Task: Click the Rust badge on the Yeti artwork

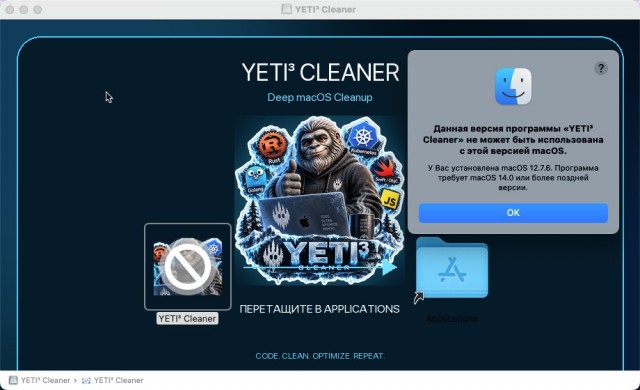Action: (x=273, y=146)
